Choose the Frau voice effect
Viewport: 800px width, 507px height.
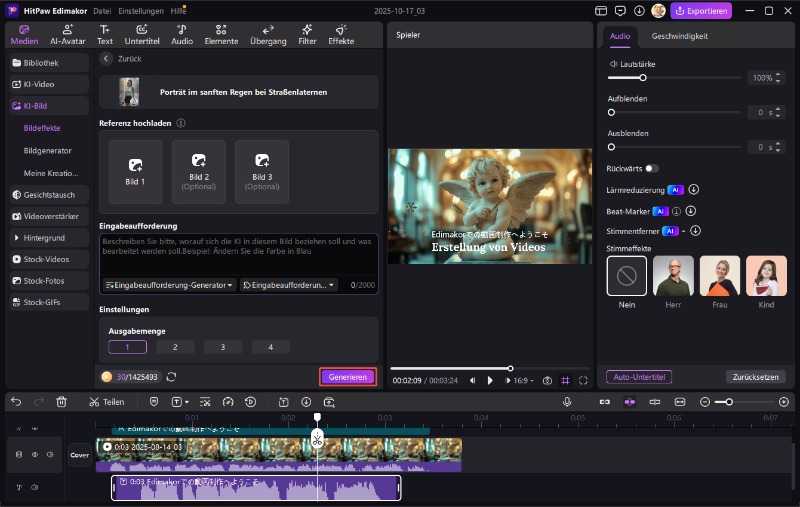pyautogui.click(x=719, y=276)
